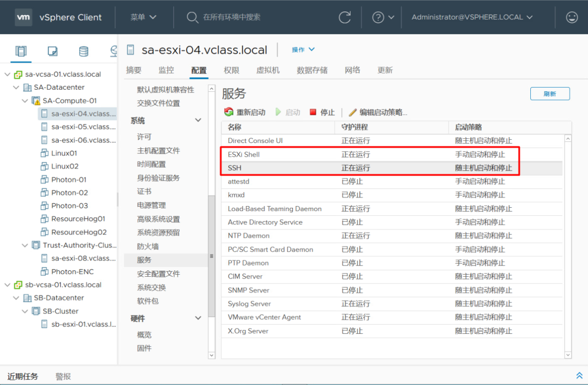The image size is (588, 385).
Task: Collapse the Trust-Authority-Clus... tree node
Action: 24,245
